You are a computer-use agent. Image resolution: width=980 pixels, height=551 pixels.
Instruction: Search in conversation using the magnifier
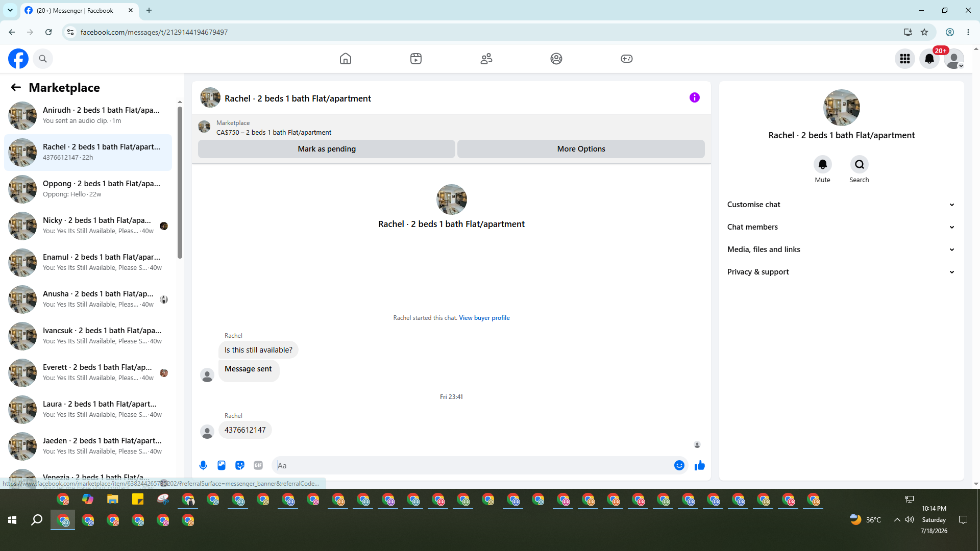[860, 164]
